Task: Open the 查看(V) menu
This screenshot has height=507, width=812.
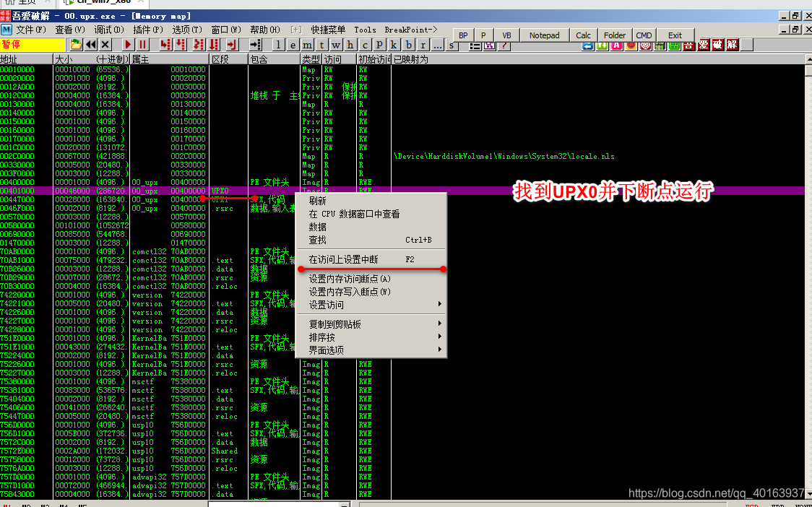Action: 70,30
